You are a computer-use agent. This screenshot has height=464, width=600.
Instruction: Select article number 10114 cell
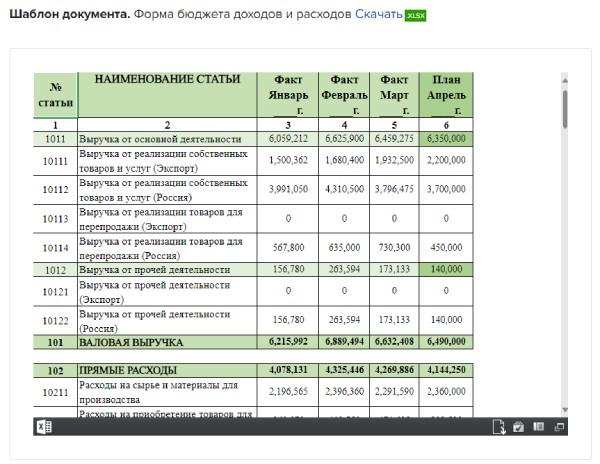click(x=55, y=248)
